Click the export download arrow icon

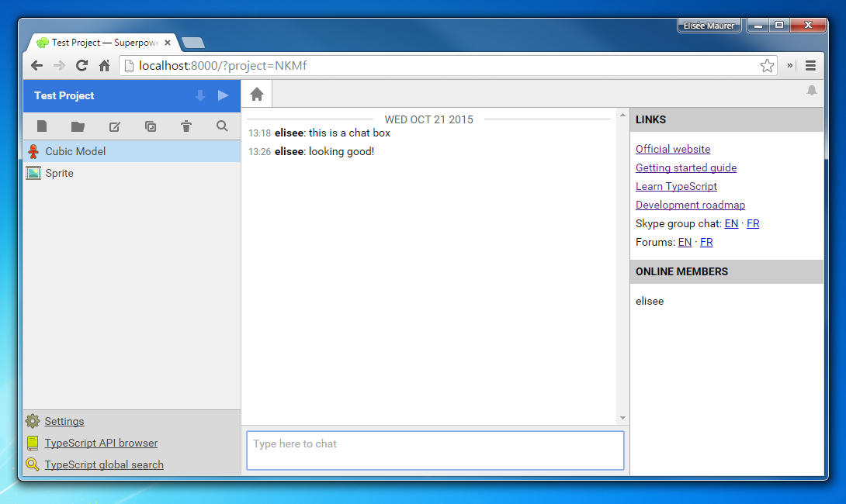(x=200, y=95)
